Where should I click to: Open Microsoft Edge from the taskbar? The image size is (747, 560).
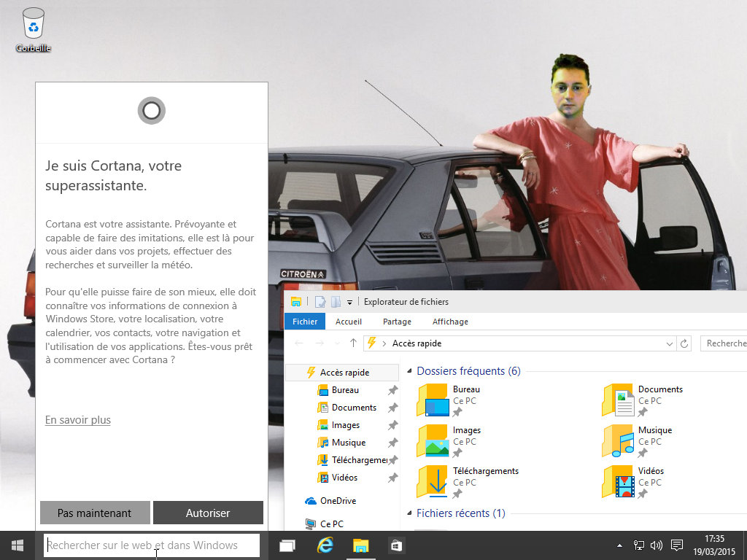(325, 545)
